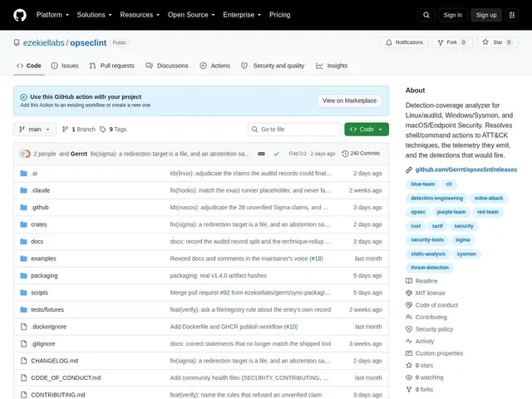532x399 pixels.
Task: Switch to the Discussions tab
Action: [x=167, y=66]
